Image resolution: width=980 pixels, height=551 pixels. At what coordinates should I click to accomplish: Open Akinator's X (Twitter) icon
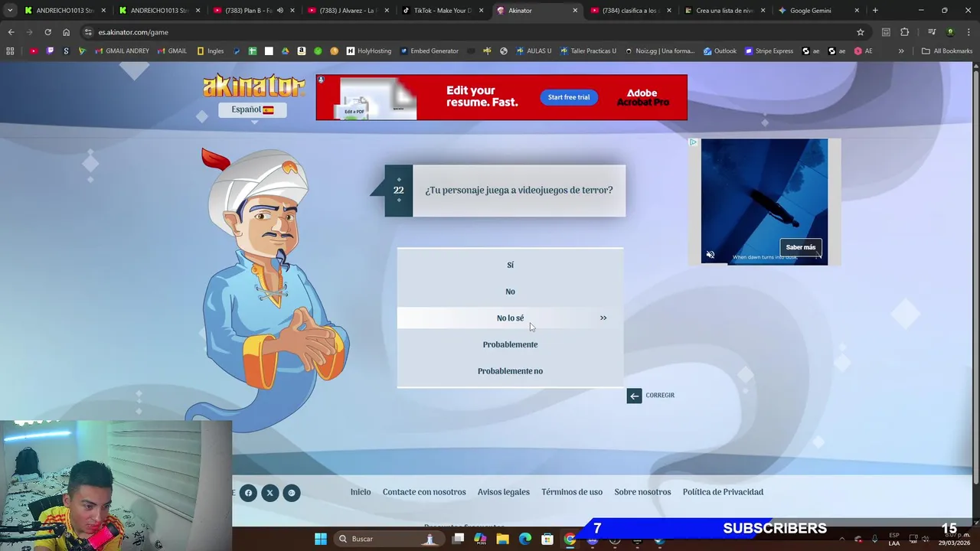pos(269,493)
